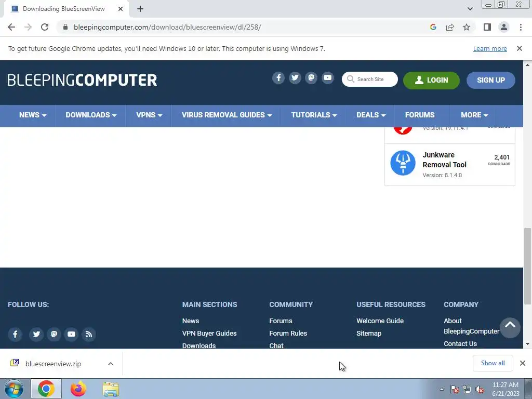Open Contact Us footer link

pos(460,344)
